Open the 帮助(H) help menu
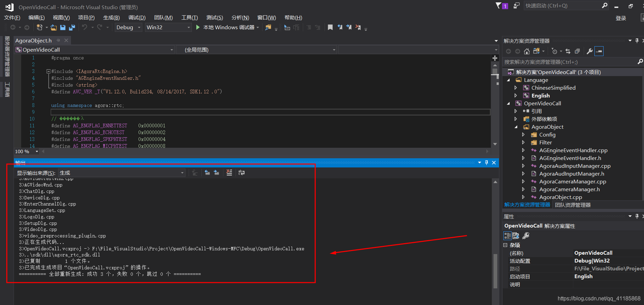 pyautogui.click(x=293, y=18)
